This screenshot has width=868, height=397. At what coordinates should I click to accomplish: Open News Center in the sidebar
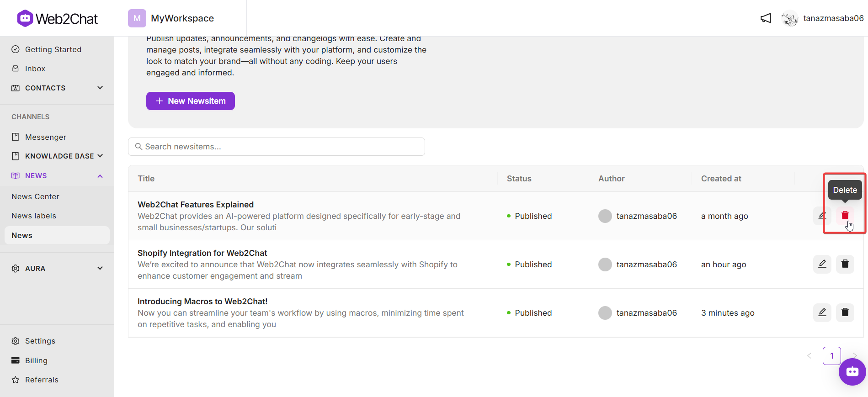[x=35, y=196]
